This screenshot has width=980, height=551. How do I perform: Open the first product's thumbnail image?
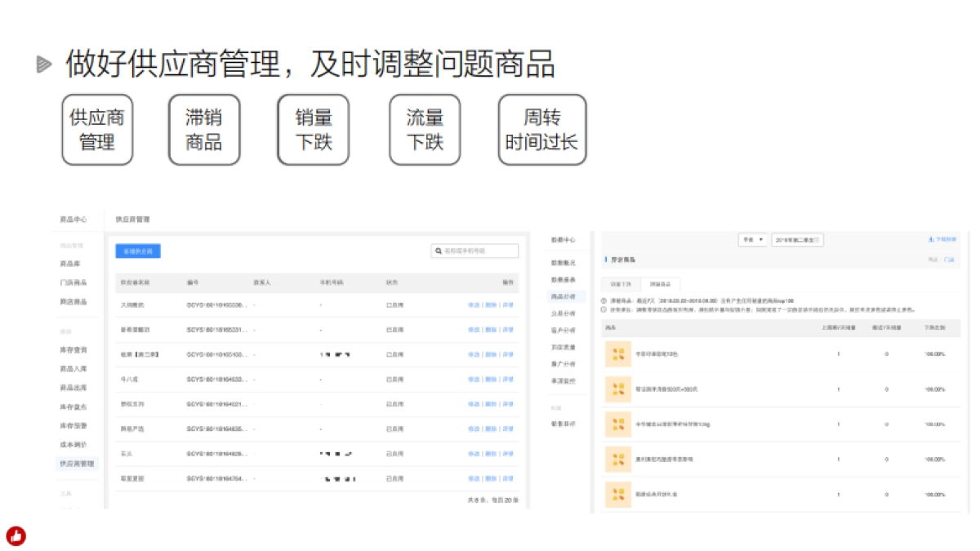pyautogui.click(x=617, y=353)
